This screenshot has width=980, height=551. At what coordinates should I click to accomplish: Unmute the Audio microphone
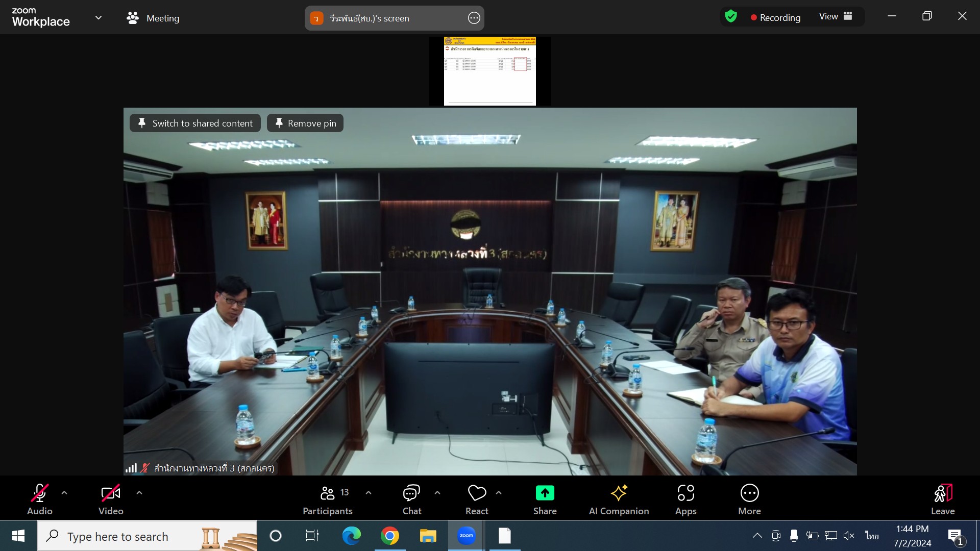(x=40, y=493)
